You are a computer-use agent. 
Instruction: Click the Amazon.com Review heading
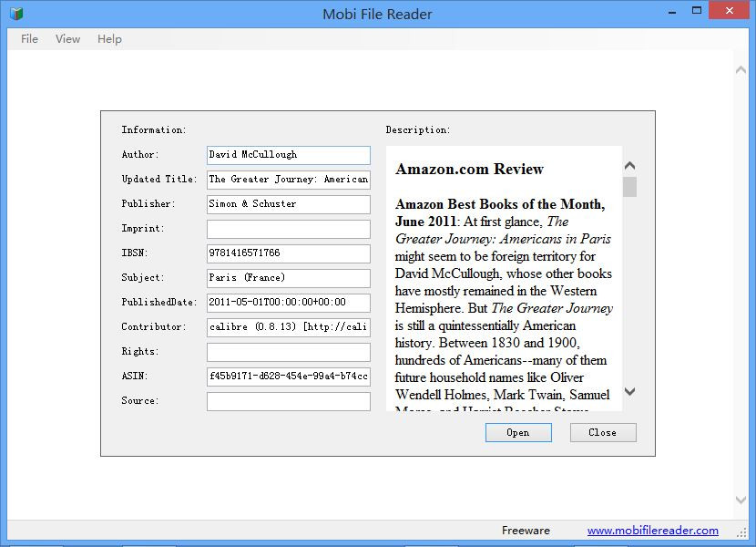pyautogui.click(x=469, y=169)
